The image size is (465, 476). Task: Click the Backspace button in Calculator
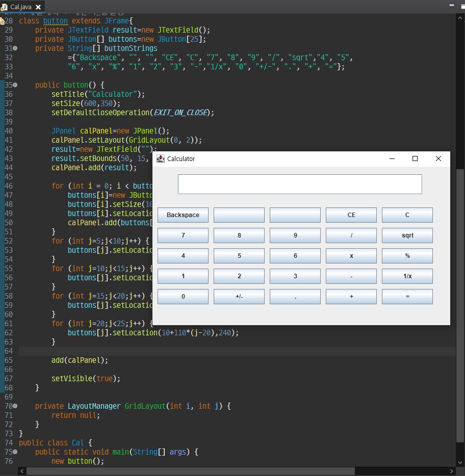183,215
